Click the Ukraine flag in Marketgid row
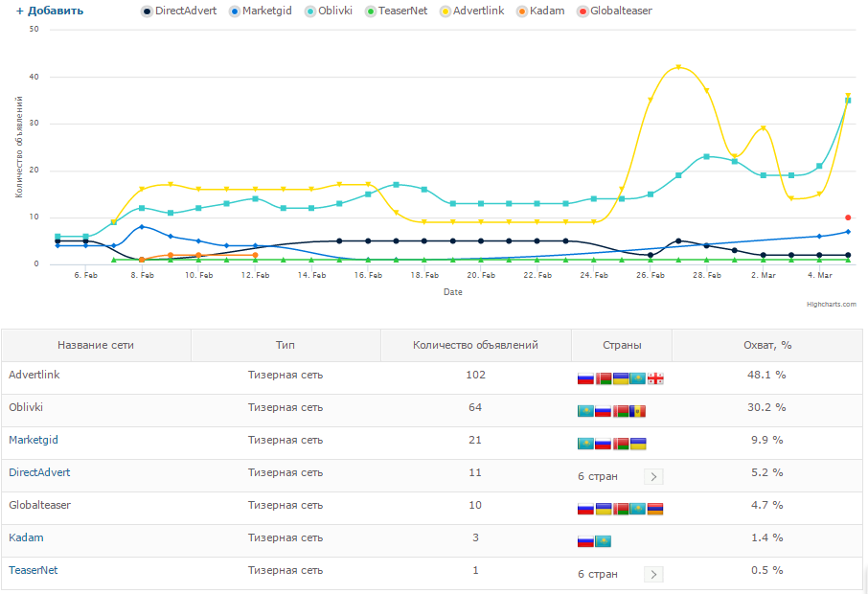 [638, 444]
